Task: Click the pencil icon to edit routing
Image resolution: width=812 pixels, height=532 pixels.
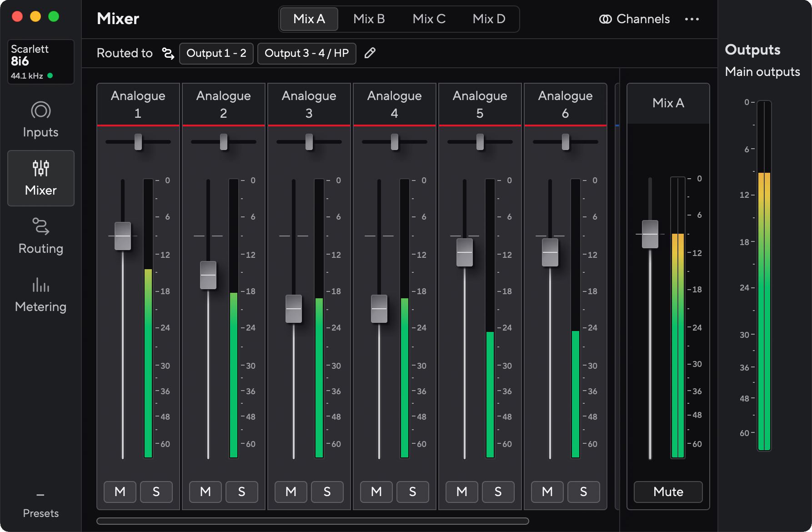Action: (370, 53)
